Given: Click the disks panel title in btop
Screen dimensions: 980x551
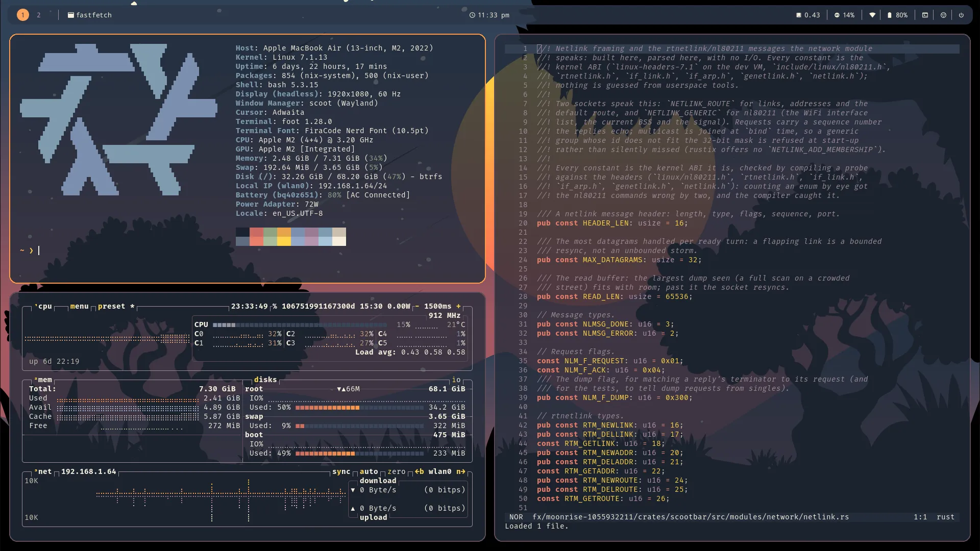Looking at the screenshot, I should 265,380.
